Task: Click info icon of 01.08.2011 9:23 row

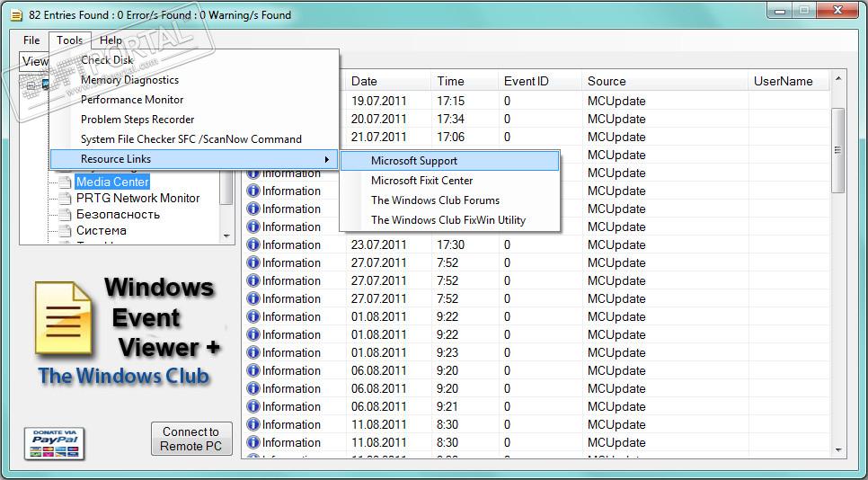Action: pyautogui.click(x=253, y=352)
